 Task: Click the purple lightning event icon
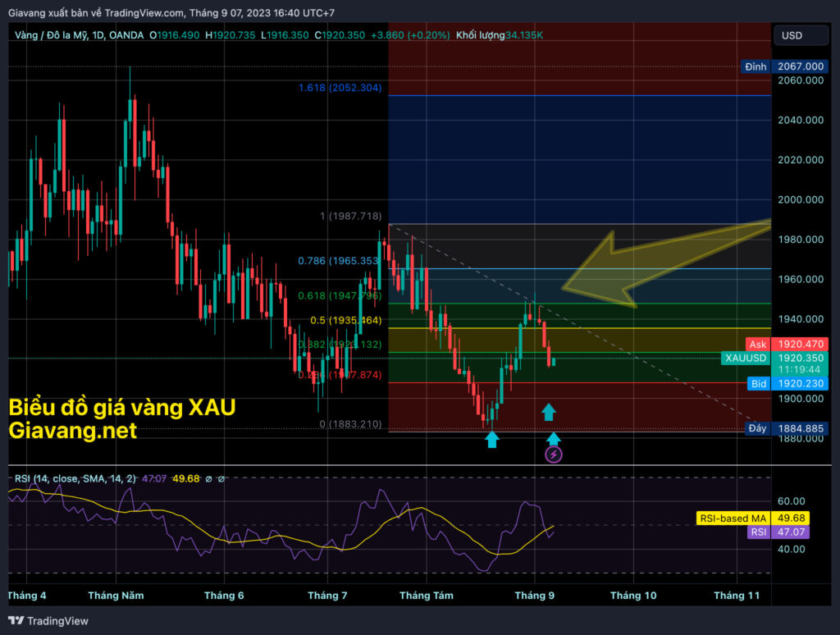tap(554, 454)
